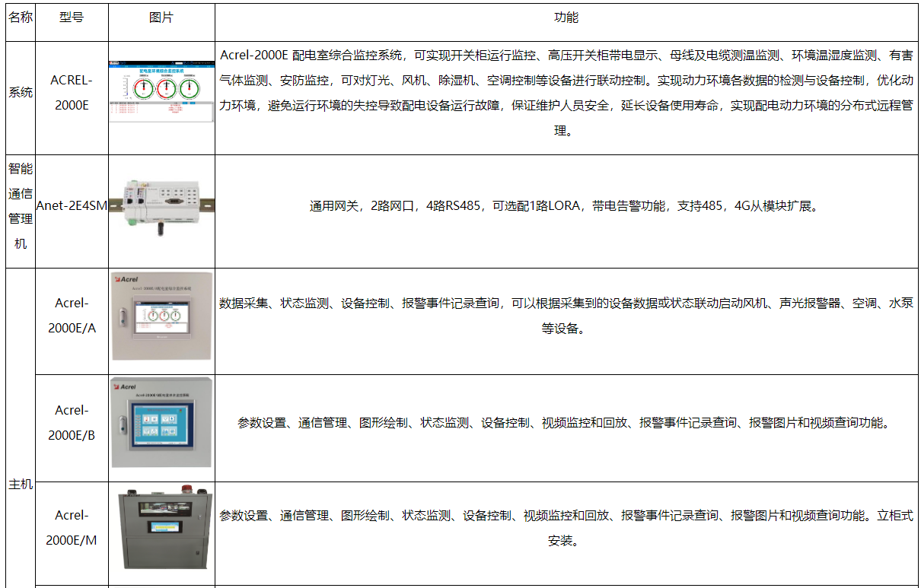
Task: Select the Anet-2E4SM gateway device photo
Action: pos(161,206)
